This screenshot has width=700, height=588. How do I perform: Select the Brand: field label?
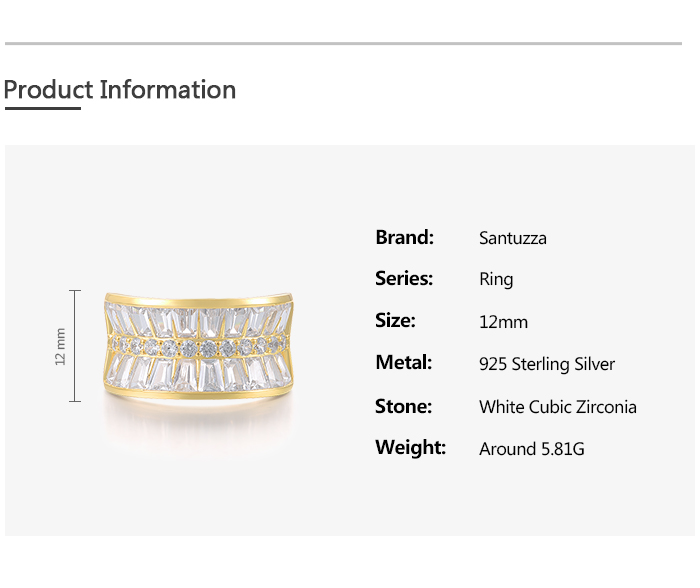pyautogui.click(x=404, y=237)
